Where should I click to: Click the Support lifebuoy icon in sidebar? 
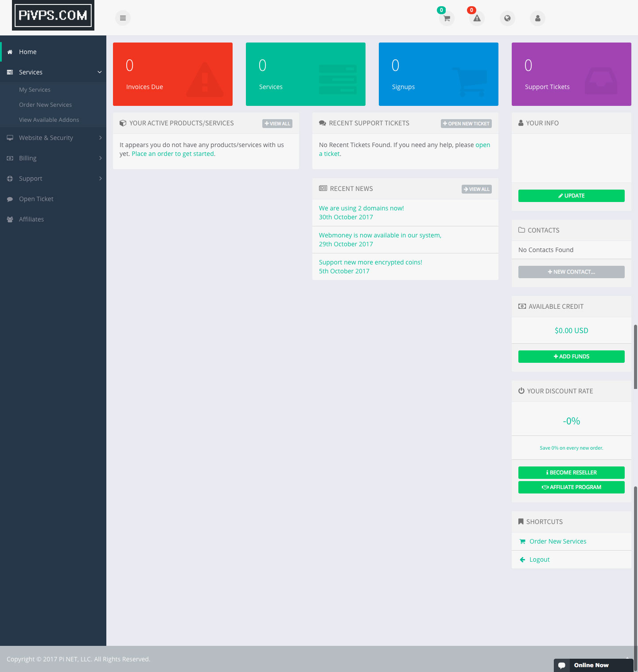[10, 179]
